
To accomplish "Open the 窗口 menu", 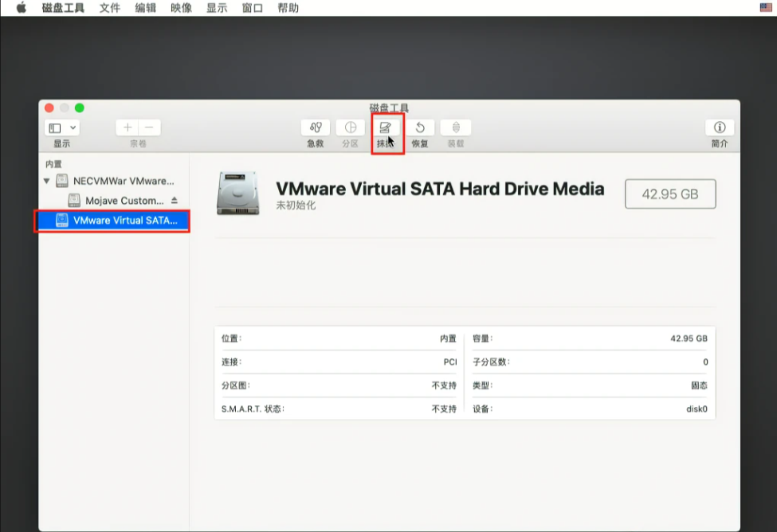I will coord(253,8).
